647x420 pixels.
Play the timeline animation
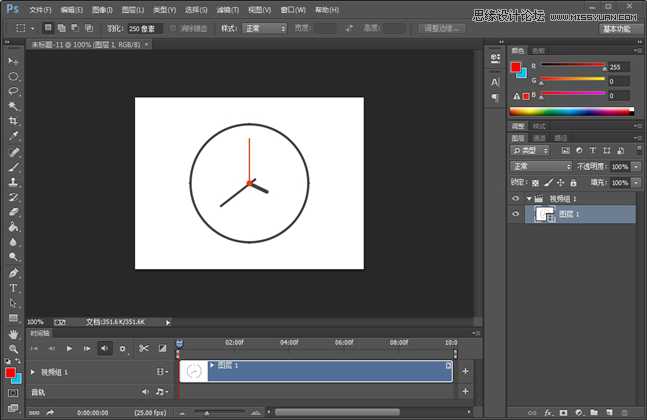tap(69, 349)
